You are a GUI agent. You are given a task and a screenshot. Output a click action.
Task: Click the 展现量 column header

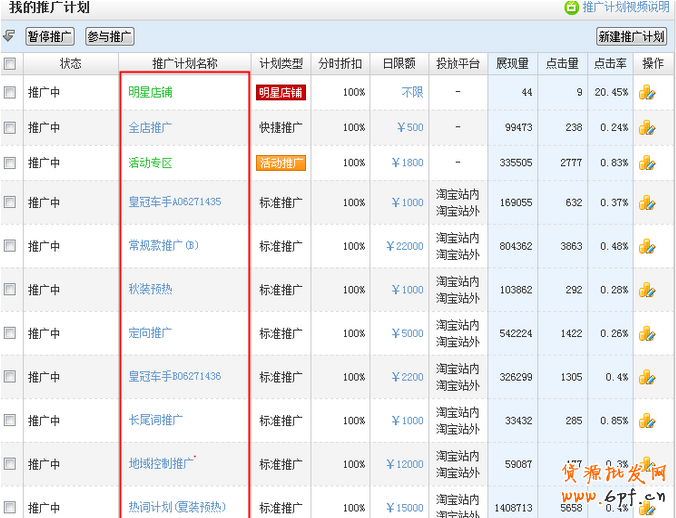click(512, 64)
